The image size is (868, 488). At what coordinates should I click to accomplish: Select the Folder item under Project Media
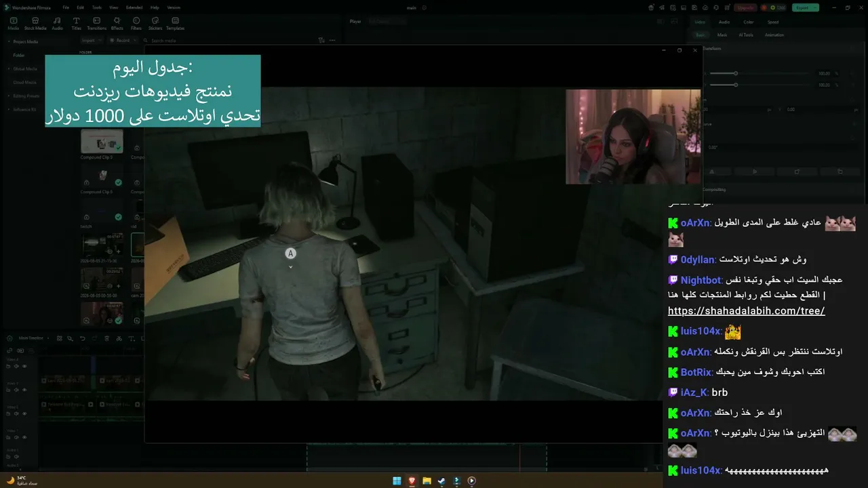click(x=19, y=55)
